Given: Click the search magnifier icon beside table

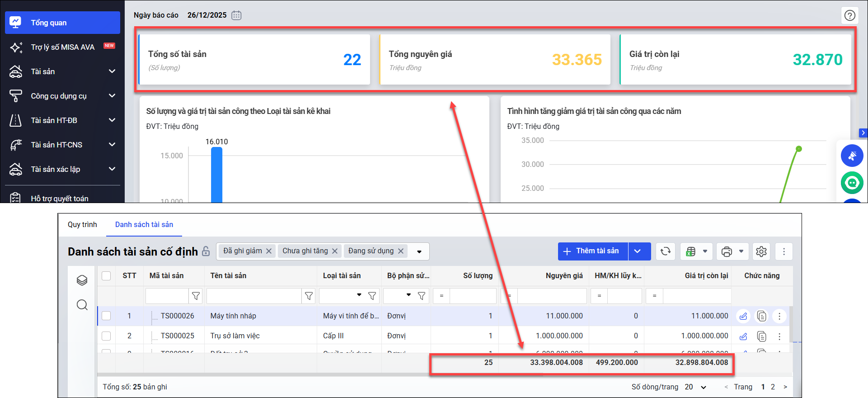Looking at the screenshot, I should click(x=82, y=305).
